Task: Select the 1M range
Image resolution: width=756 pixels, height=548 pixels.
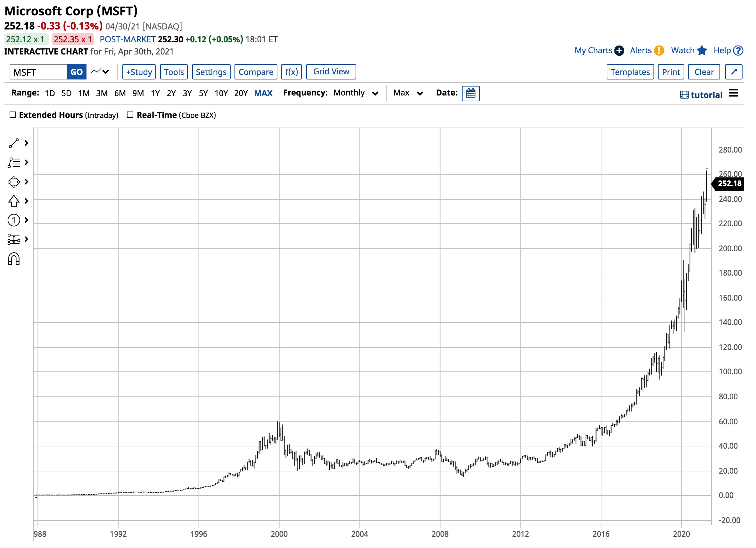Action: pos(84,94)
